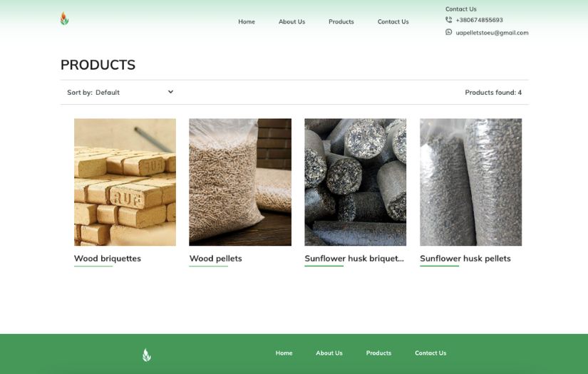Screen dimensions: 588x374
Task: Click the flame leaf logo in header
Action: click(x=64, y=19)
